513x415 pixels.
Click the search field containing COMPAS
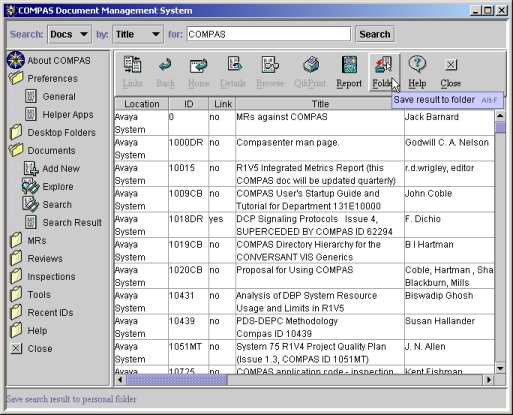point(269,34)
